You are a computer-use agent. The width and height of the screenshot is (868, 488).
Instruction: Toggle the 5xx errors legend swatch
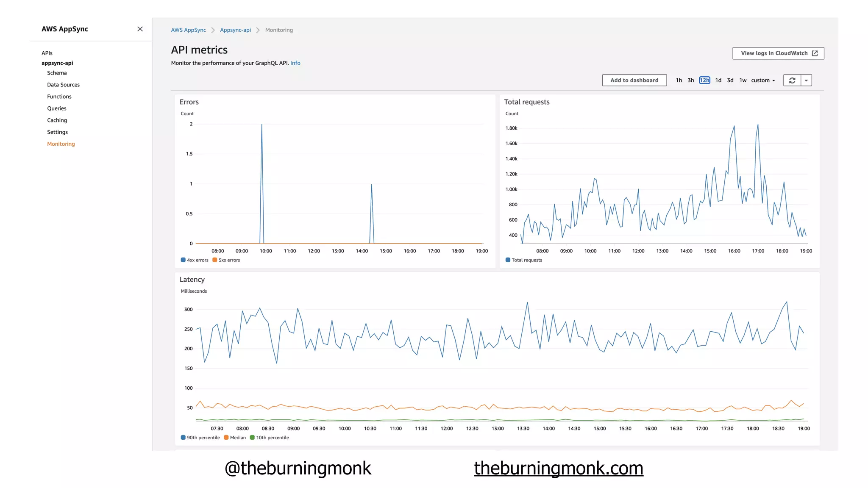[x=215, y=260]
